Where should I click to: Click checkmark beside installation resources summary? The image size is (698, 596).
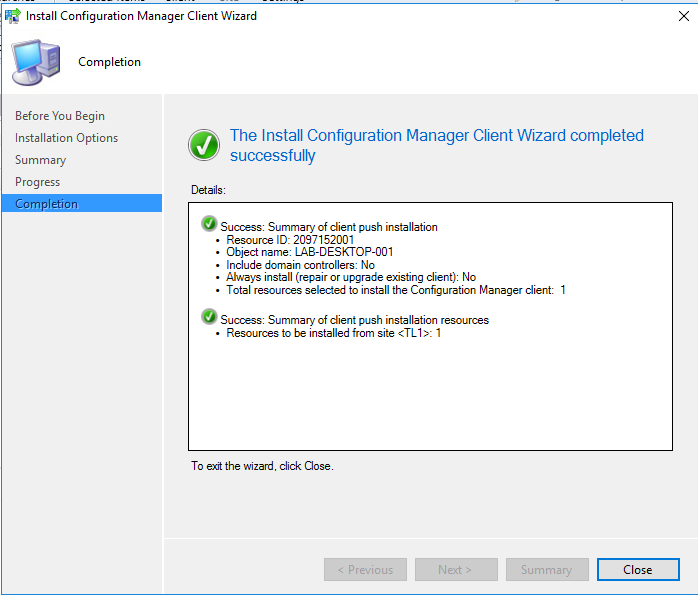[x=209, y=316]
